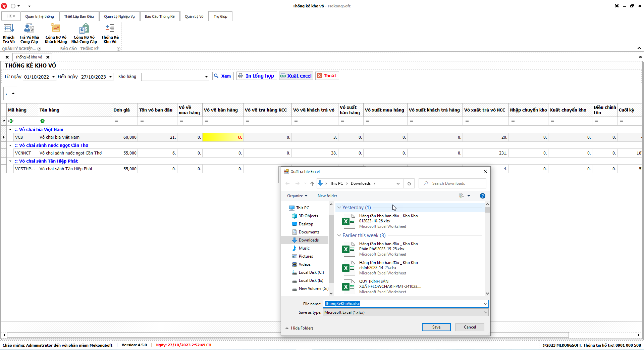Click the refresh icon in save dialog

pos(409,183)
